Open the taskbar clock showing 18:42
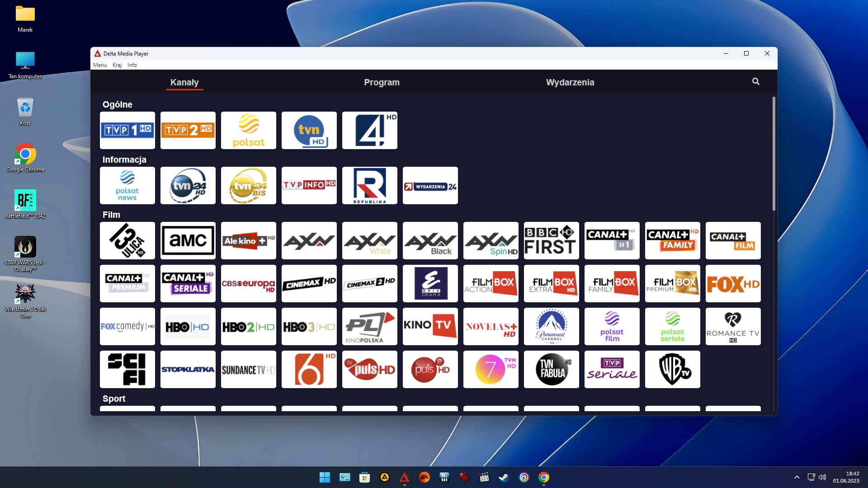868x488 pixels. point(846,477)
